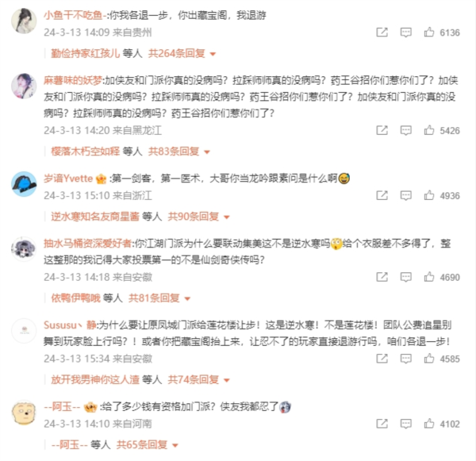Like the comment by 小鱼干不吃鱼-
The image size is (476, 461).
429,32
